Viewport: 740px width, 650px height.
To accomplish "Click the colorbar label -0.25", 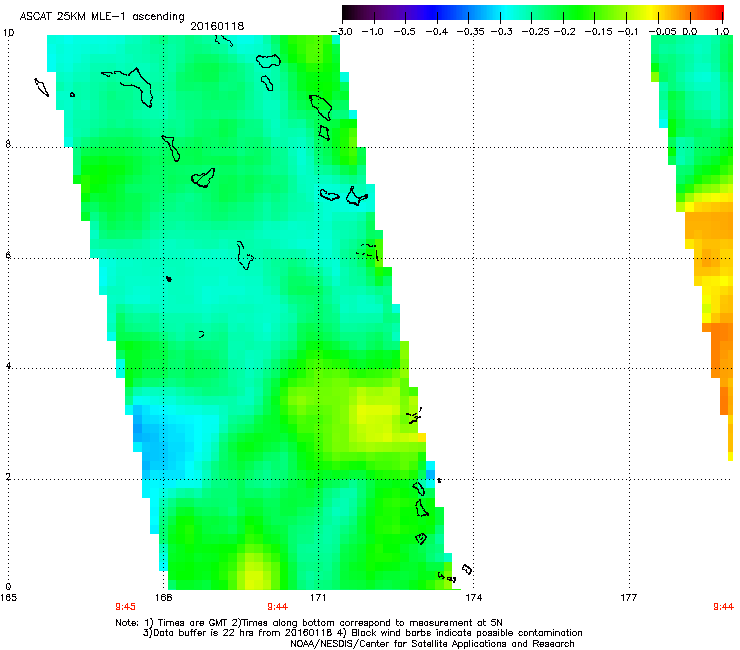I will tap(535, 32).
